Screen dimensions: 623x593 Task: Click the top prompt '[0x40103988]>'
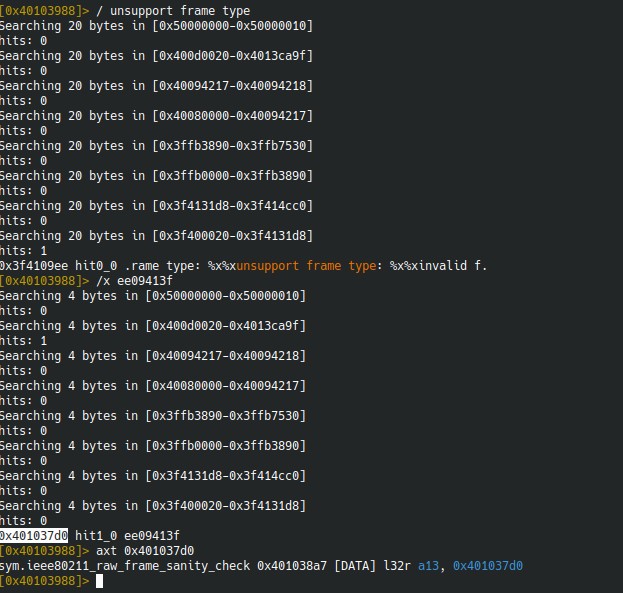(x=44, y=11)
